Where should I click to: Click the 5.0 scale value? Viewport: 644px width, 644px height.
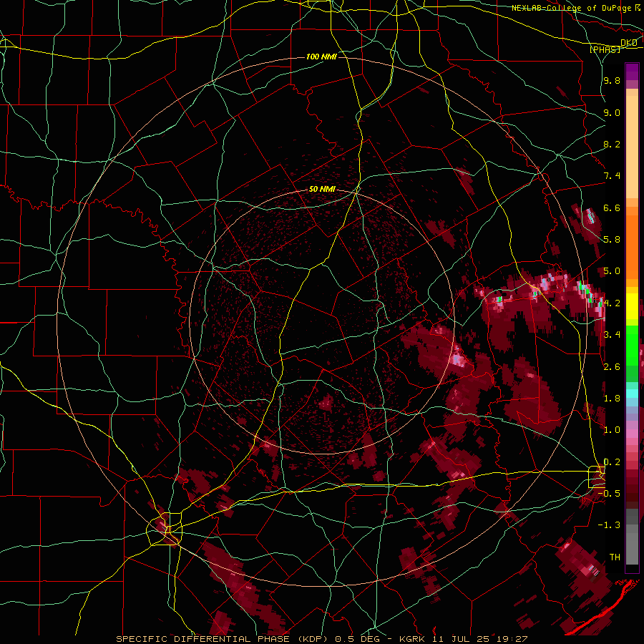[612, 271]
